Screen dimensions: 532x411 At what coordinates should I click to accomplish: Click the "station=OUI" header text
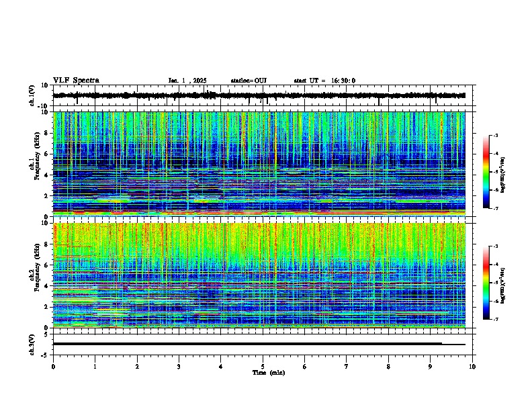coord(249,81)
